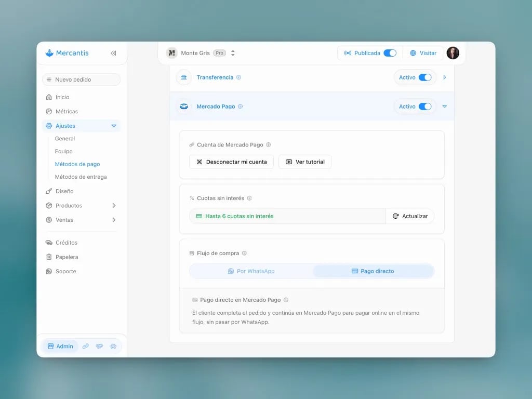Click the Hasta 6 cuotas sin interés field

point(287,216)
